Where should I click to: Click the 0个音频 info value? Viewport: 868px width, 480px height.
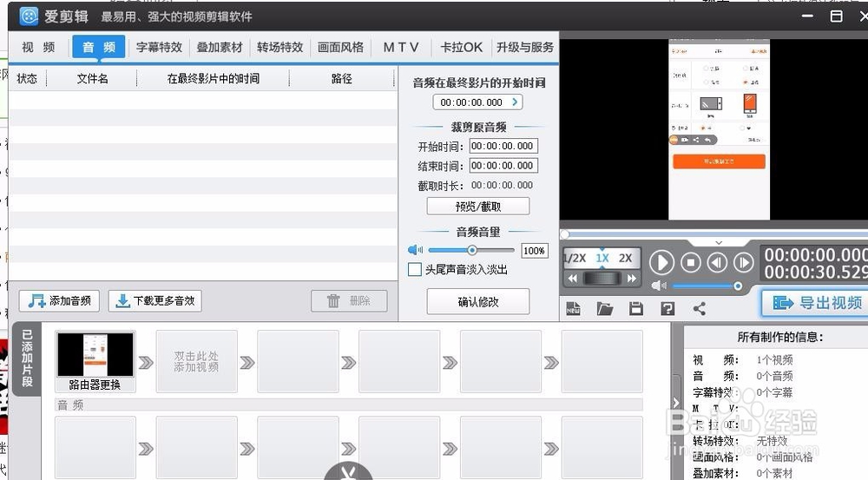pyautogui.click(x=774, y=377)
